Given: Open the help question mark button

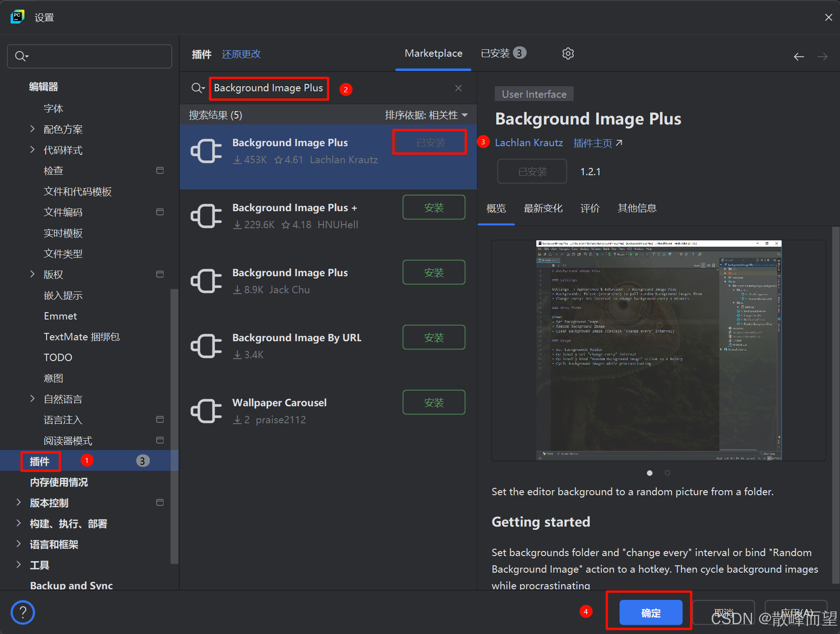Looking at the screenshot, I should (23, 612).
